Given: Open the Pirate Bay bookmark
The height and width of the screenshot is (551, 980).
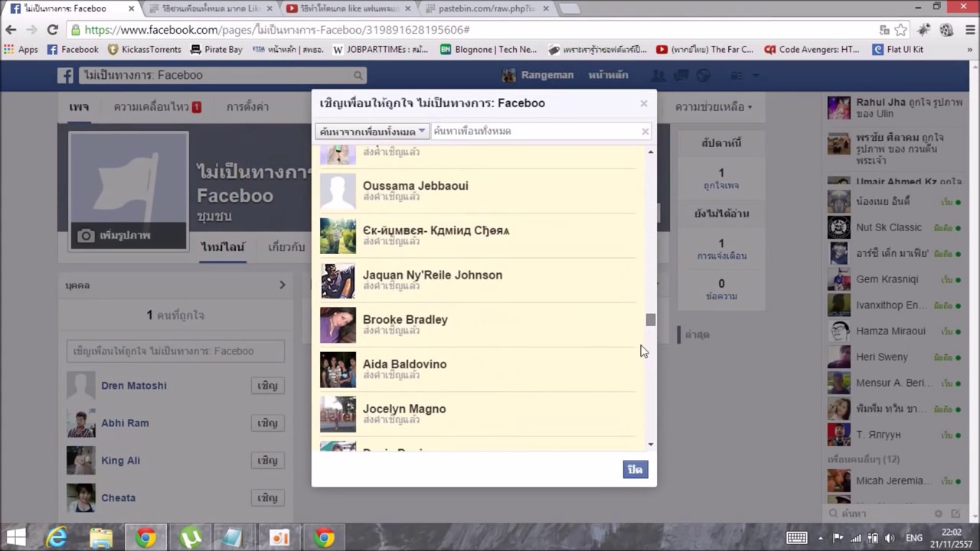Looking at the screenshot, I should point(217,49).
